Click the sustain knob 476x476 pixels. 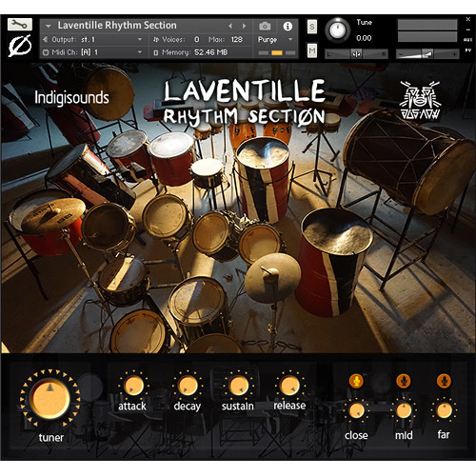238,386
